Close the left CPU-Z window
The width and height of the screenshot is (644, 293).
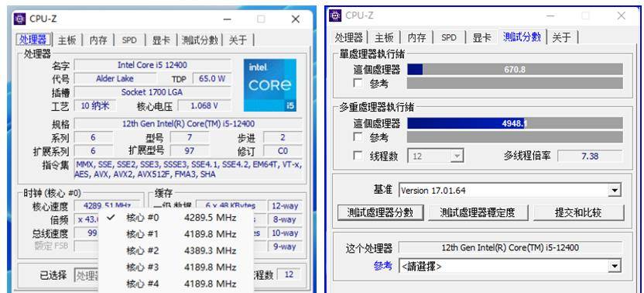296,19
